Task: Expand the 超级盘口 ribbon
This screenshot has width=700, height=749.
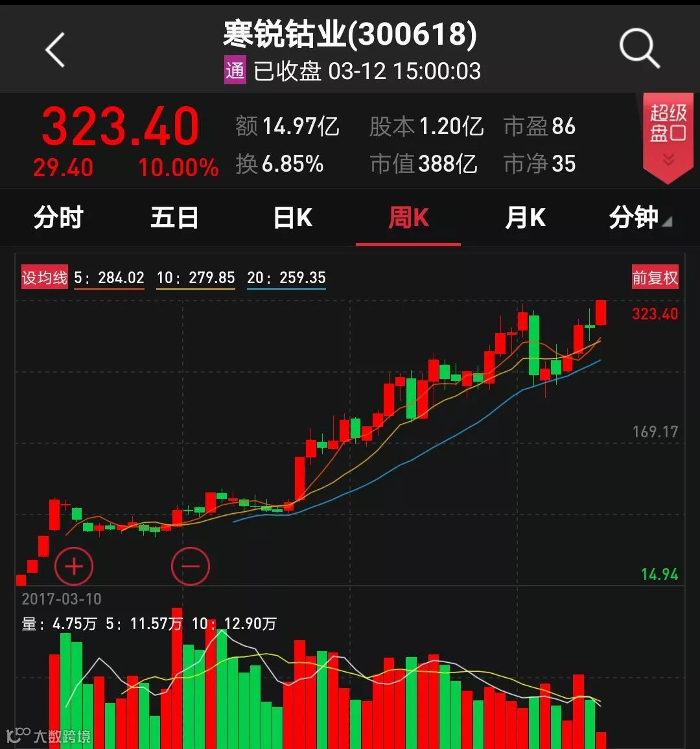Action: click(x=668, y=137)
